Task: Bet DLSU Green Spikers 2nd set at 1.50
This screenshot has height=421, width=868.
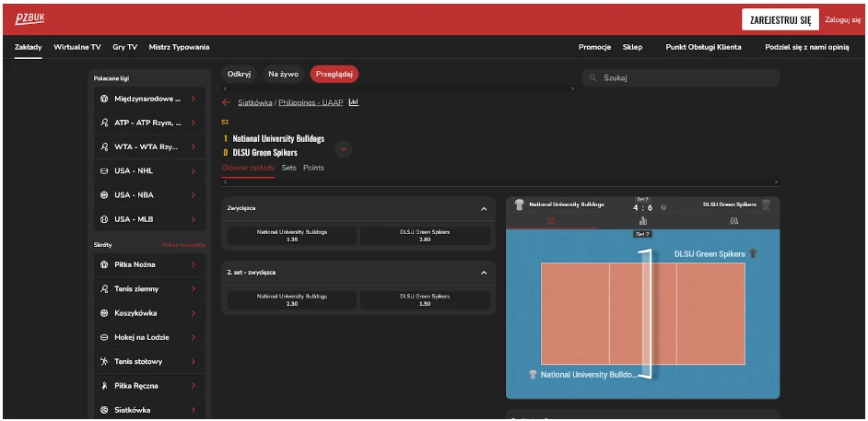Action: [x=425, y=299]
